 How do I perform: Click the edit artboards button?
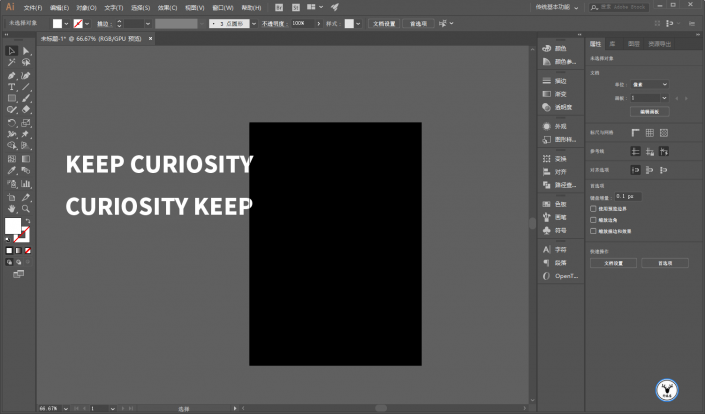(x=649, y=111)
